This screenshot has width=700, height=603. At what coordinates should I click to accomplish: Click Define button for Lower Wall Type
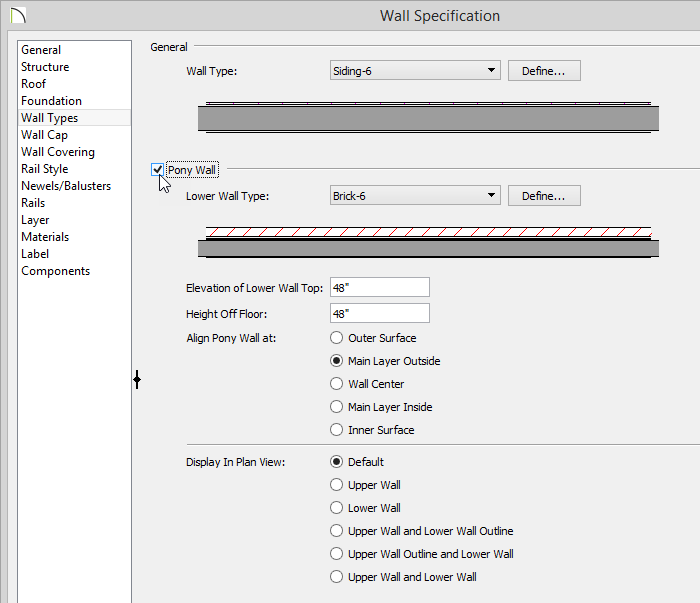[x=544, y=195]
